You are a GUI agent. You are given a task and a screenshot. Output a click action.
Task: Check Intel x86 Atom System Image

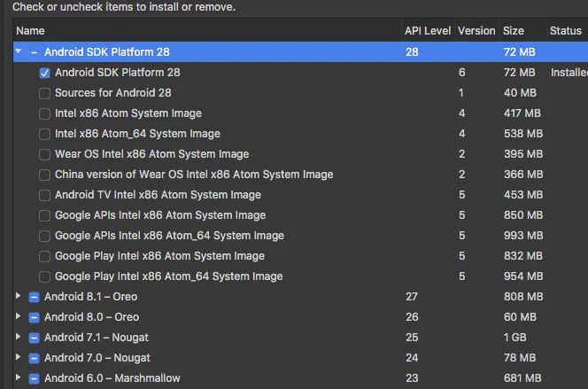45,113
